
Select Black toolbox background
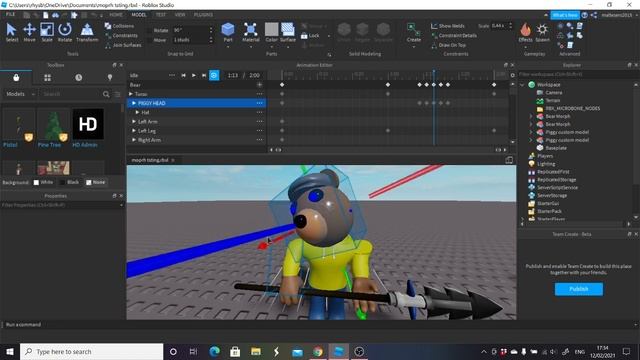coord(69,182)
